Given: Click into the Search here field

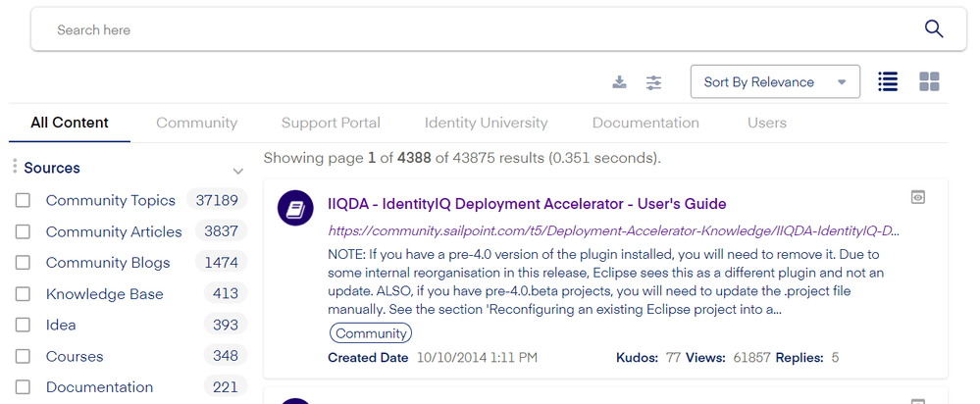Looking at the screenshot, I should [471, 30].
